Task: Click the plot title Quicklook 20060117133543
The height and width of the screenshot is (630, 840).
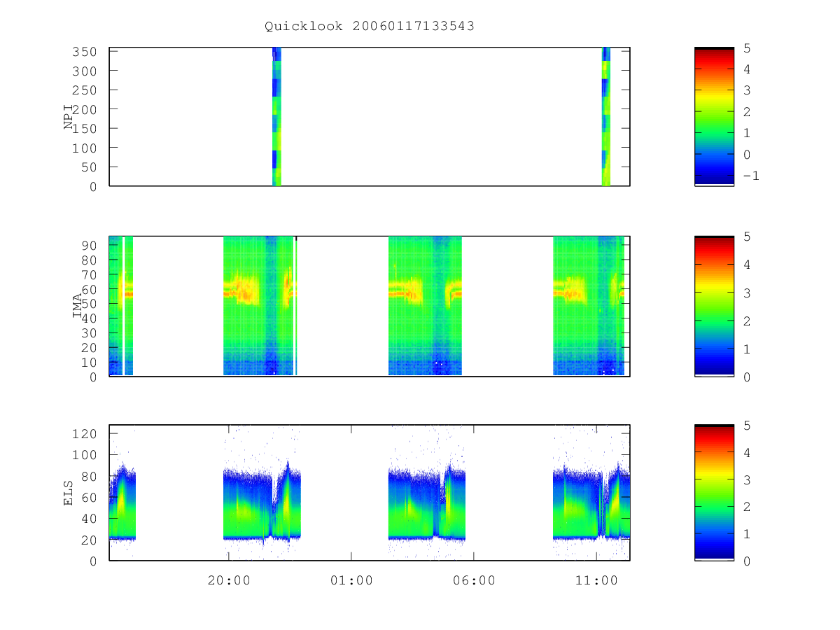Action: 370,27
